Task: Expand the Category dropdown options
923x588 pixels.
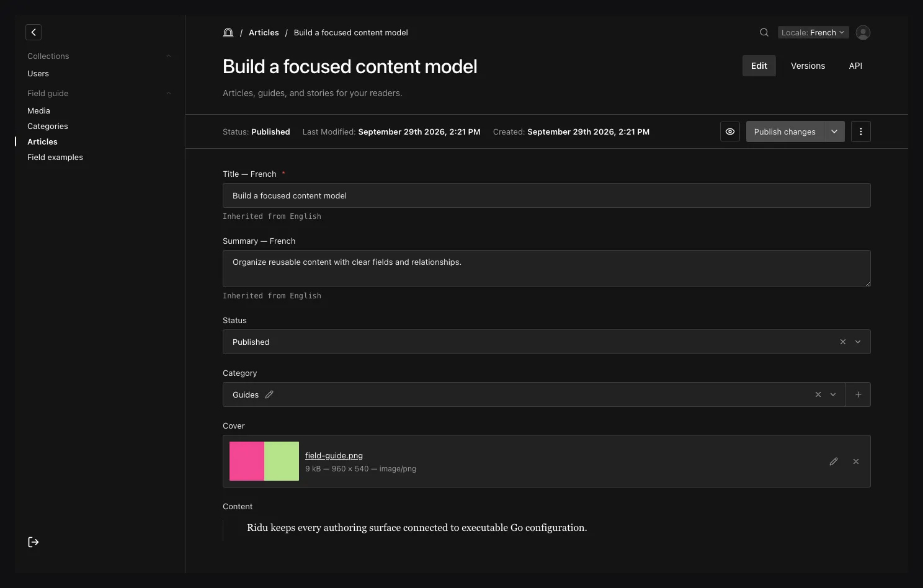Action: [x=833, y=394]
